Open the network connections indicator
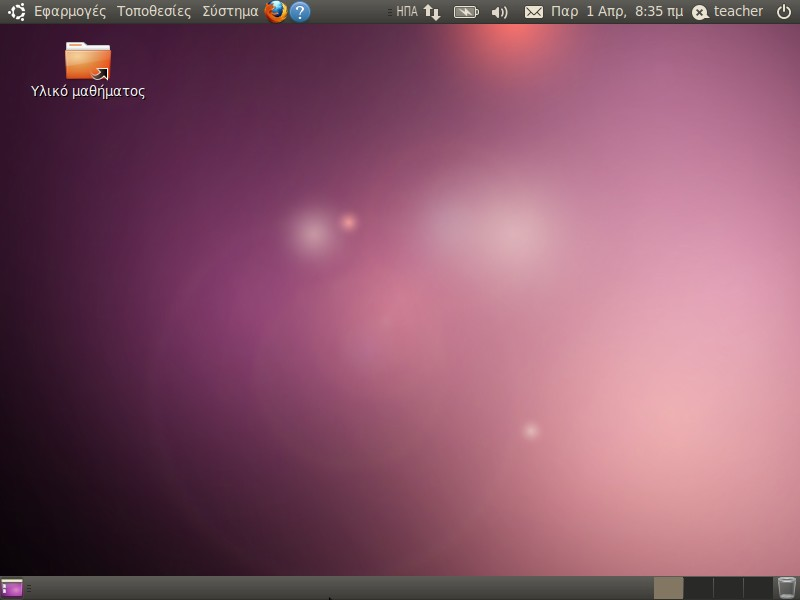This screenshot has height=600, width=800. pos(432,12)
